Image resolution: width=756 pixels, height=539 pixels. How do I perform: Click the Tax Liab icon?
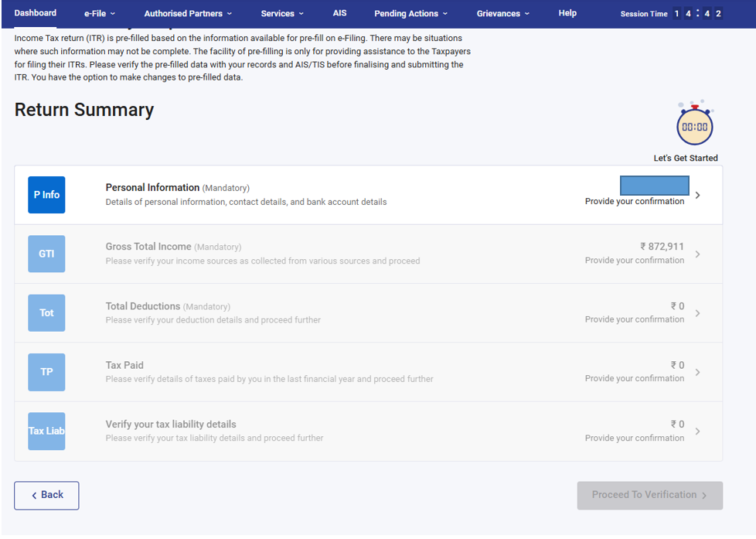[x=46, y=431]
